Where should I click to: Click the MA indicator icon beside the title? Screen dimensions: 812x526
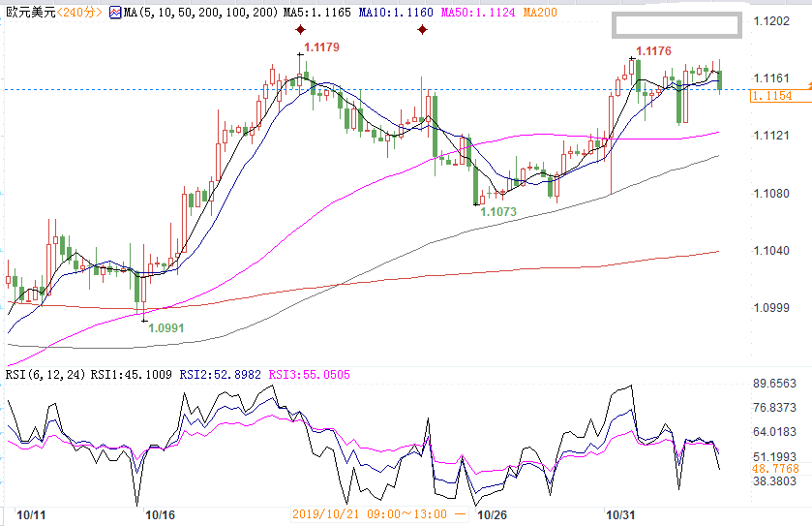[115, 14]
